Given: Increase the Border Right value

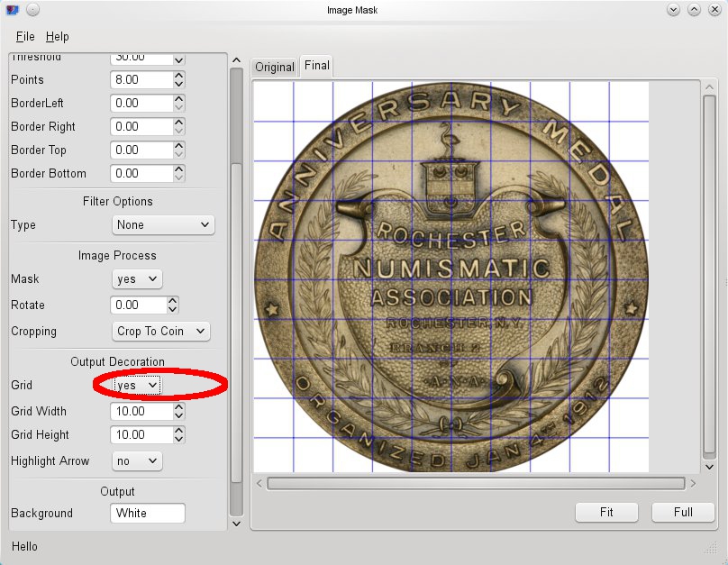Looking at the screenshot, I should [179, 122].
